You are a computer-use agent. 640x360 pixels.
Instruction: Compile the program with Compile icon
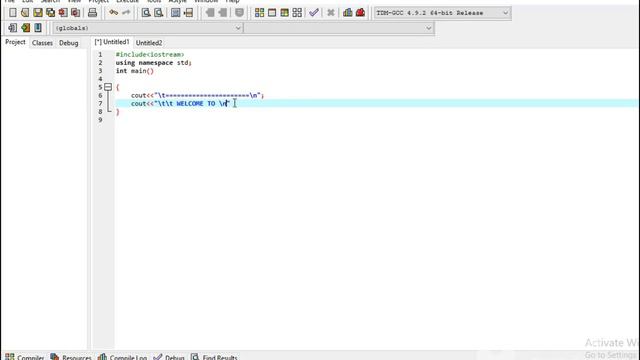click(259, 13)
